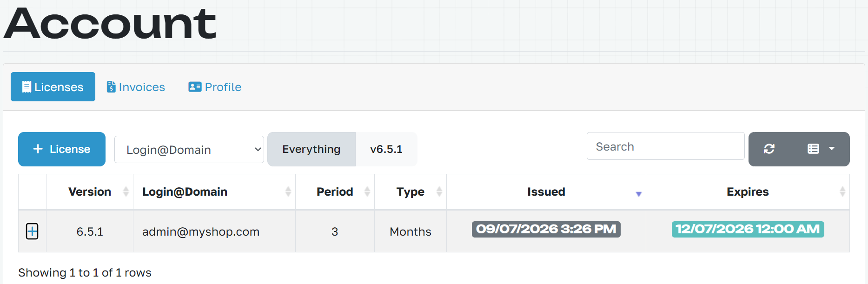868x284 pixels.
Task: Click the gray issued date badge
Action: point(546,229)
